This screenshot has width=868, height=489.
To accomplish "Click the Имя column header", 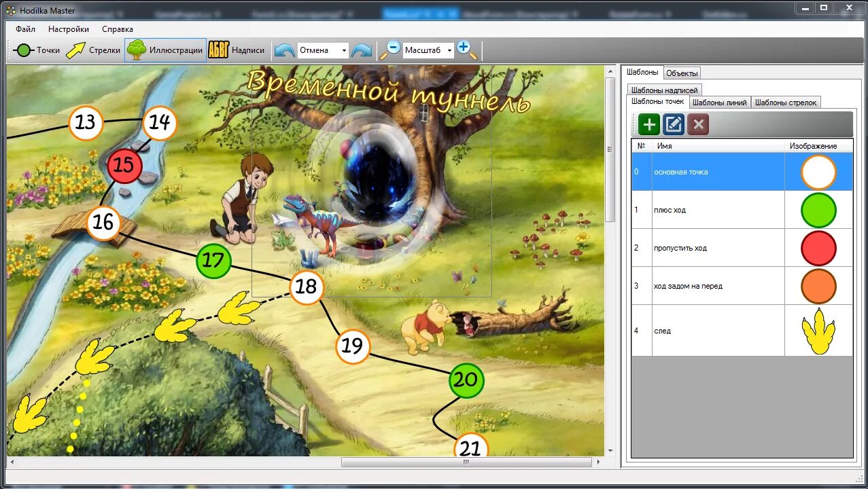I will (x=718, y=146).
